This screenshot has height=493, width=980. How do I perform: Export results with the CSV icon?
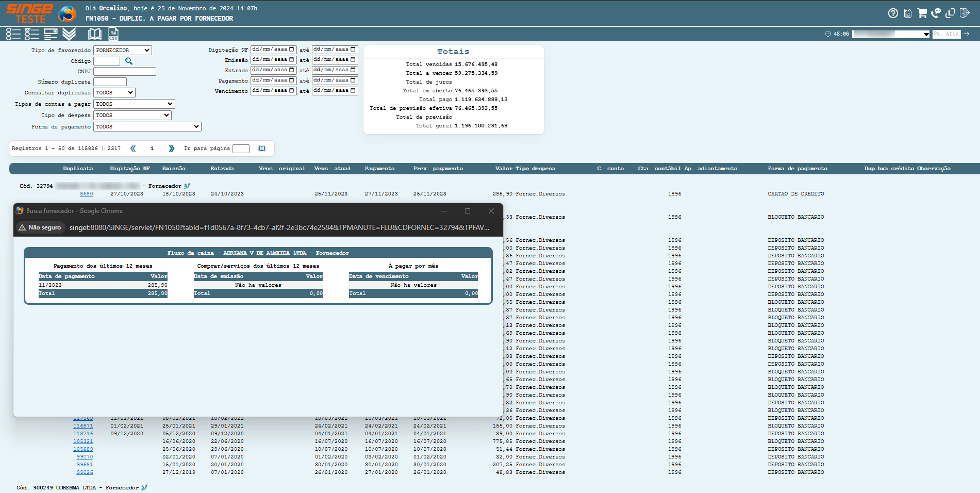point(113,35)
